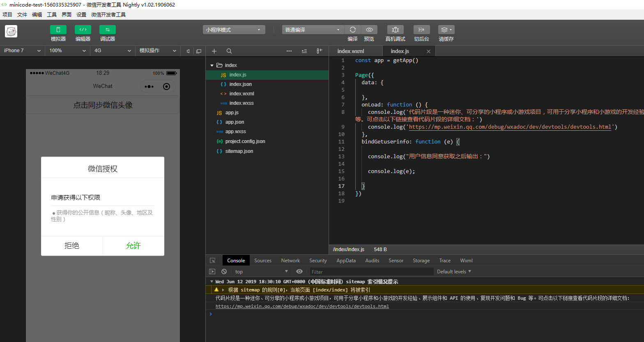Select index.json in the file tree

click(267, 84)
